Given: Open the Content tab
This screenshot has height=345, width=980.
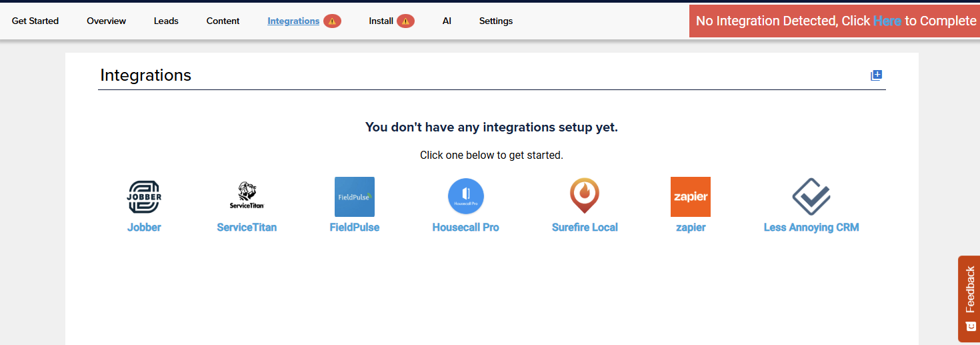Looking at the screenshot, I should 223,21.
